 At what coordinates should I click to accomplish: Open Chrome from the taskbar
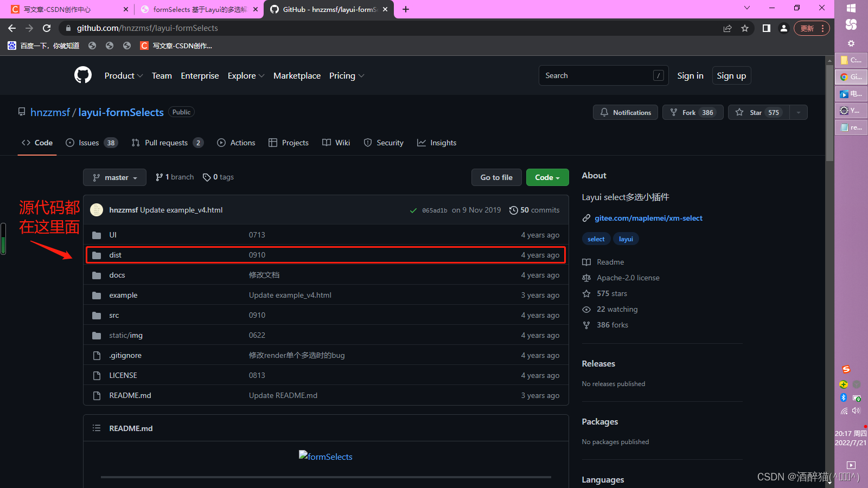(851, 77)
